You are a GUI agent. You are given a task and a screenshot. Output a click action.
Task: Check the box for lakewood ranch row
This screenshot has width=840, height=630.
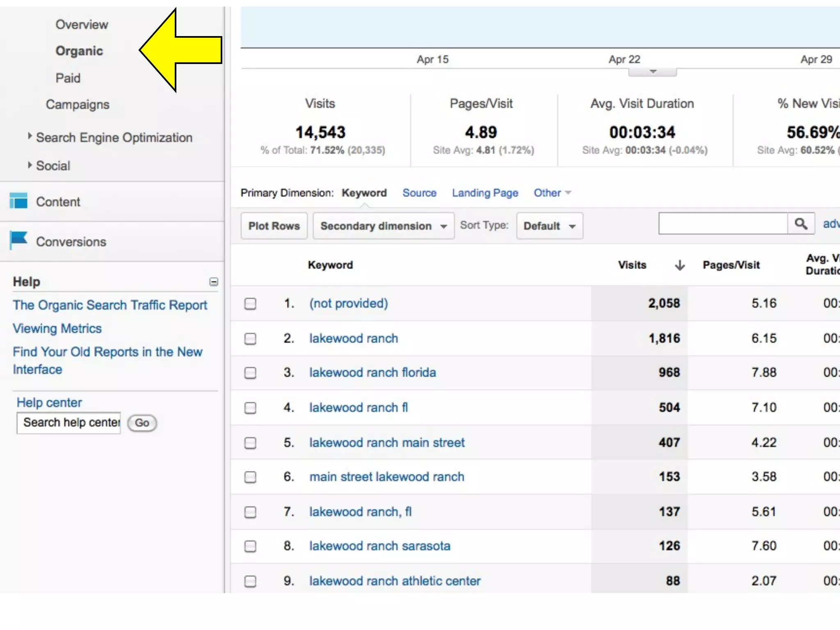pyautogui.click(x=250, y=339)
